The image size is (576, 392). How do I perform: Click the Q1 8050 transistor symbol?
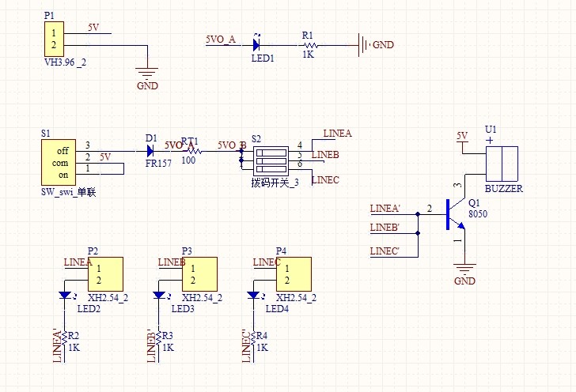[456, 215]
